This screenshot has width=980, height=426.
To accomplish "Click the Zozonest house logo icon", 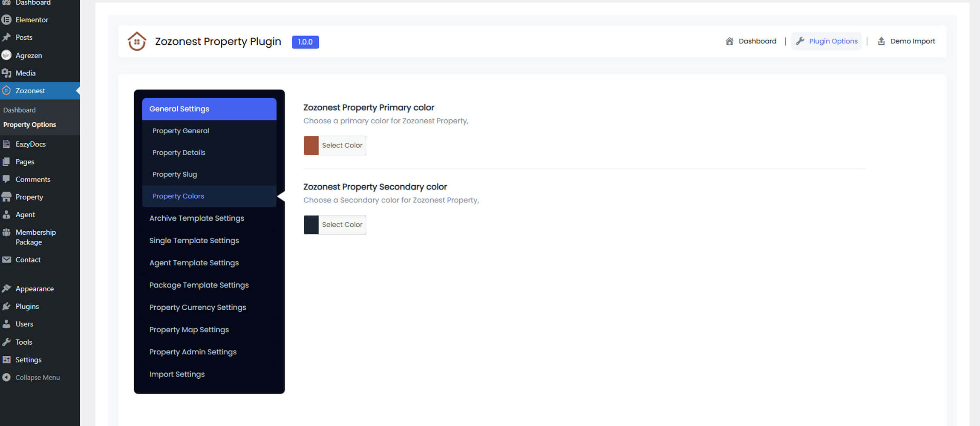I will click(137, 41).
